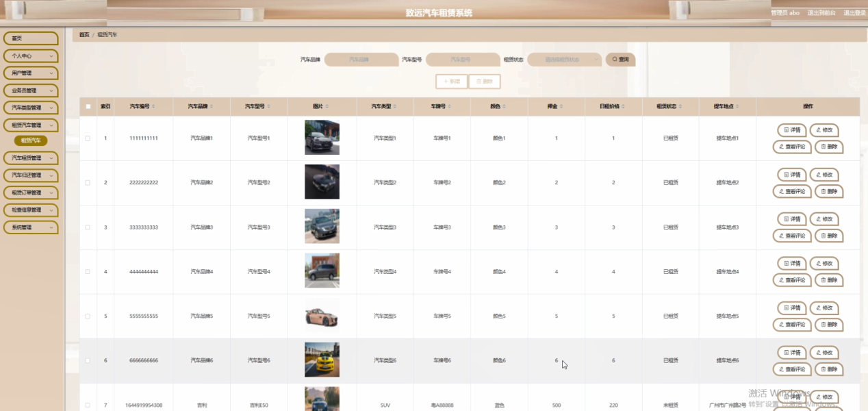Sort by 图片 column arrows
The image size is (868, 411).
click(327, 107)
